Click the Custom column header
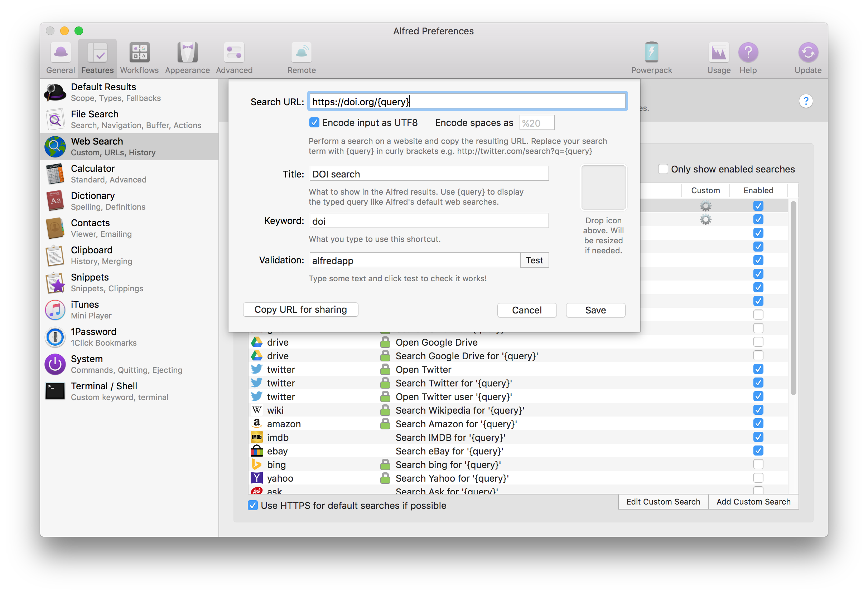Image resolution: width=868 pixels, height=594 pixels. (x=705, y=191)
